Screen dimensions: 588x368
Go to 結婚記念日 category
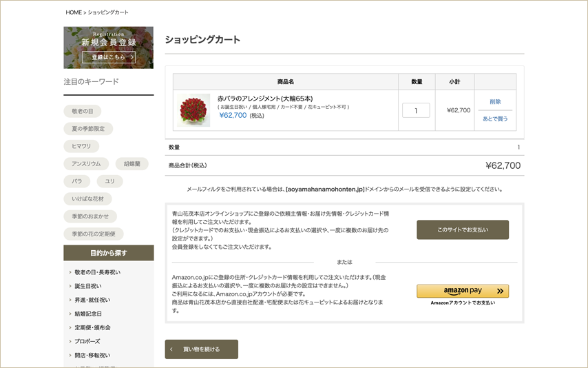point(87,314)
